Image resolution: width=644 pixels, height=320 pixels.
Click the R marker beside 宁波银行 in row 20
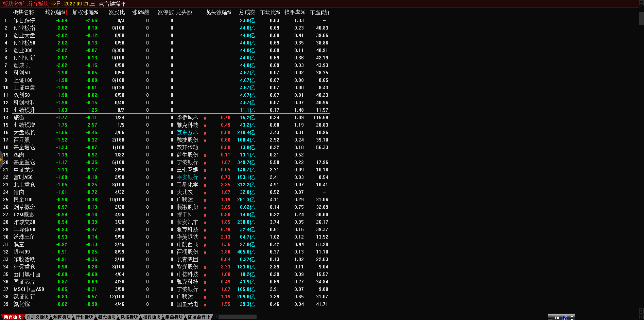[x=205, y=163]
